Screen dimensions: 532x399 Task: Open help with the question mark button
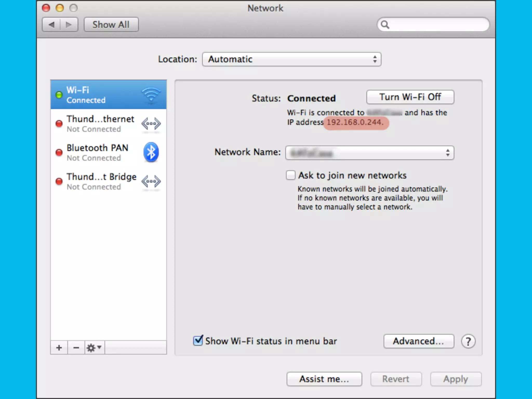point(468,341)
